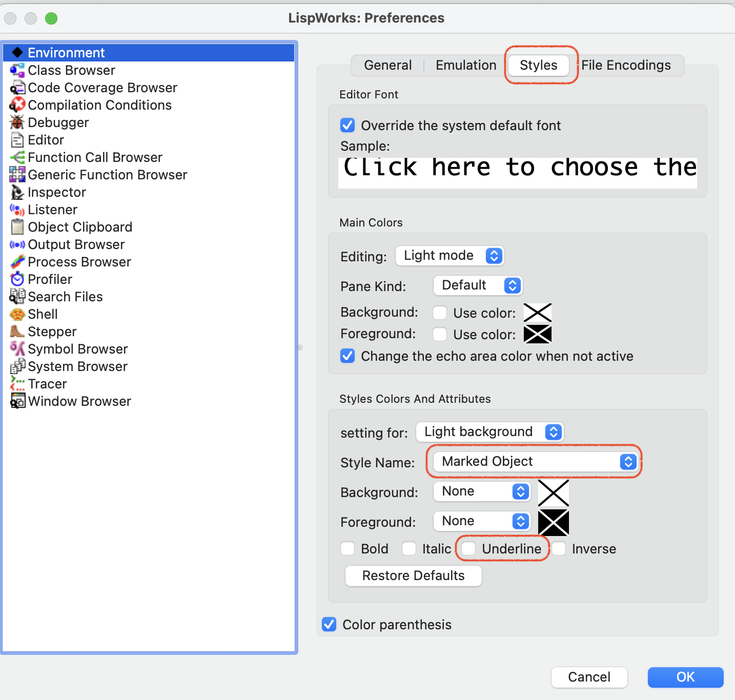Click the Main Colors background color swatch
The height and width of the screenshot is (700, 735).
(x=538, y=313)
